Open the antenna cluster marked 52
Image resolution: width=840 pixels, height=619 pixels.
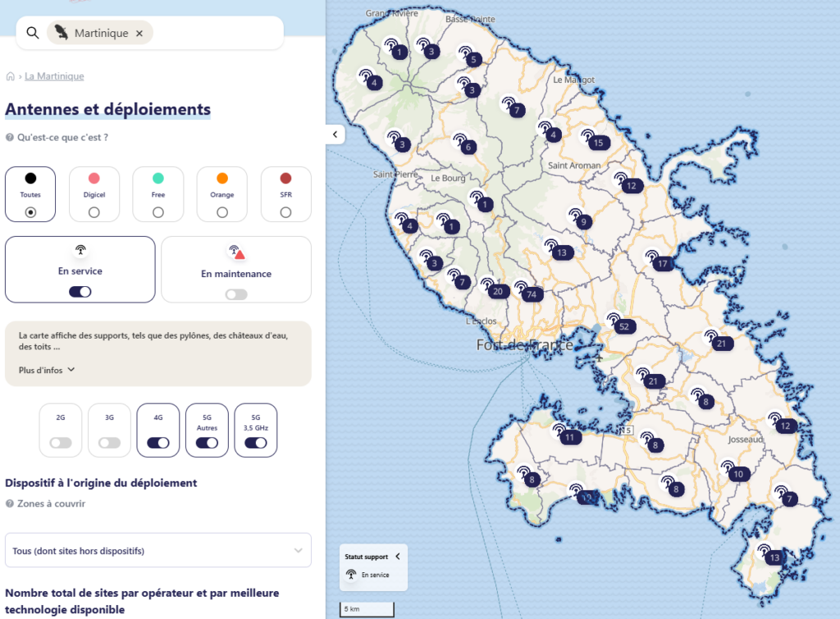623,326
